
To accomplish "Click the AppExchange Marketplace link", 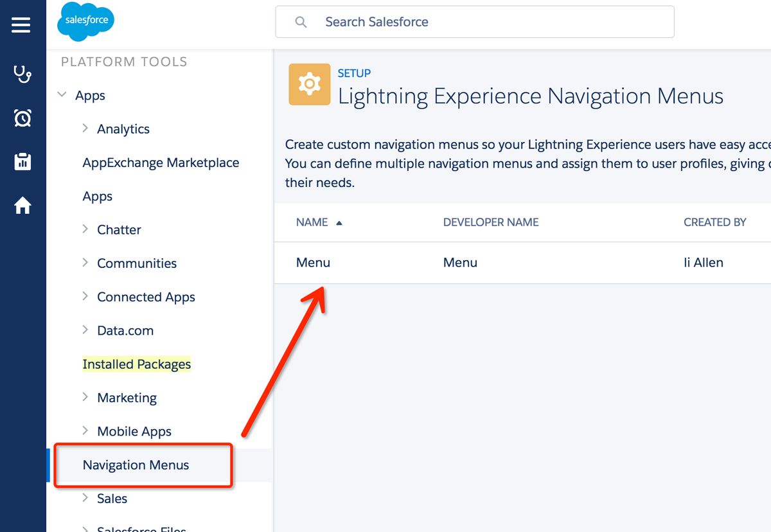I will [161, 163].
